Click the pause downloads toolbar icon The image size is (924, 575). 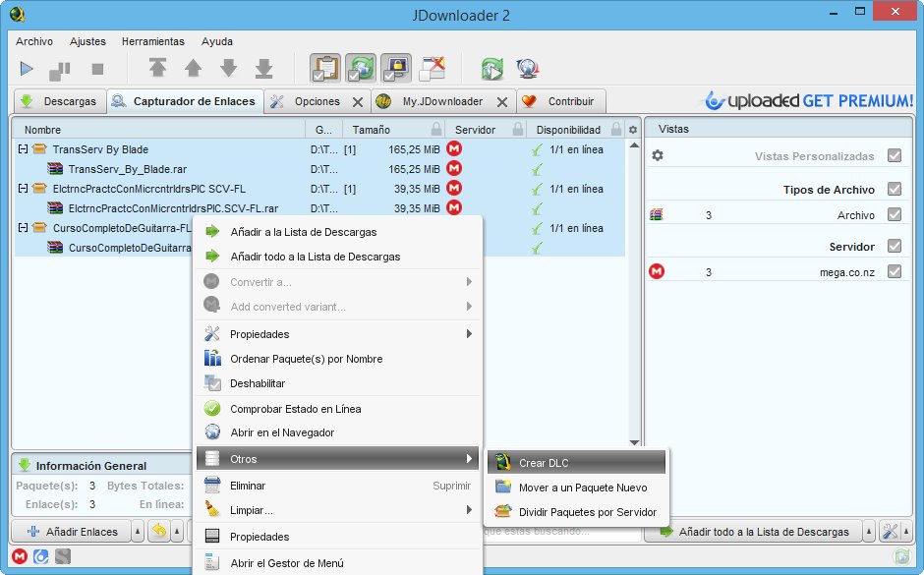tap(60, 71)
